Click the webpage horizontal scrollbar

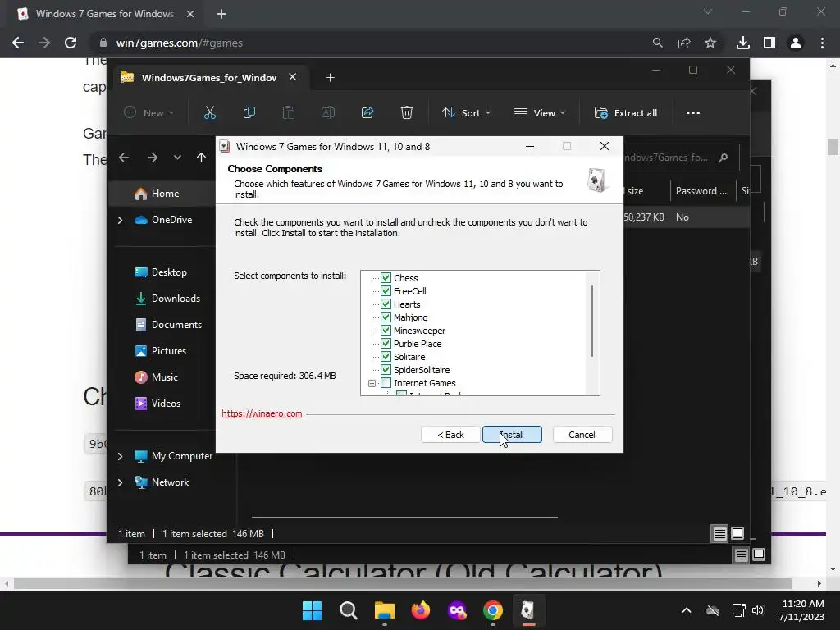tap(402, 583)
